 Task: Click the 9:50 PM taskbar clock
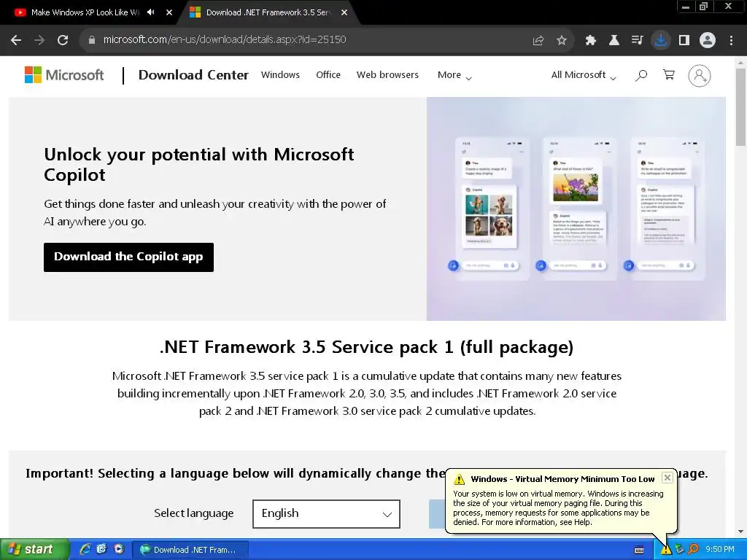[x=720, y=550]
